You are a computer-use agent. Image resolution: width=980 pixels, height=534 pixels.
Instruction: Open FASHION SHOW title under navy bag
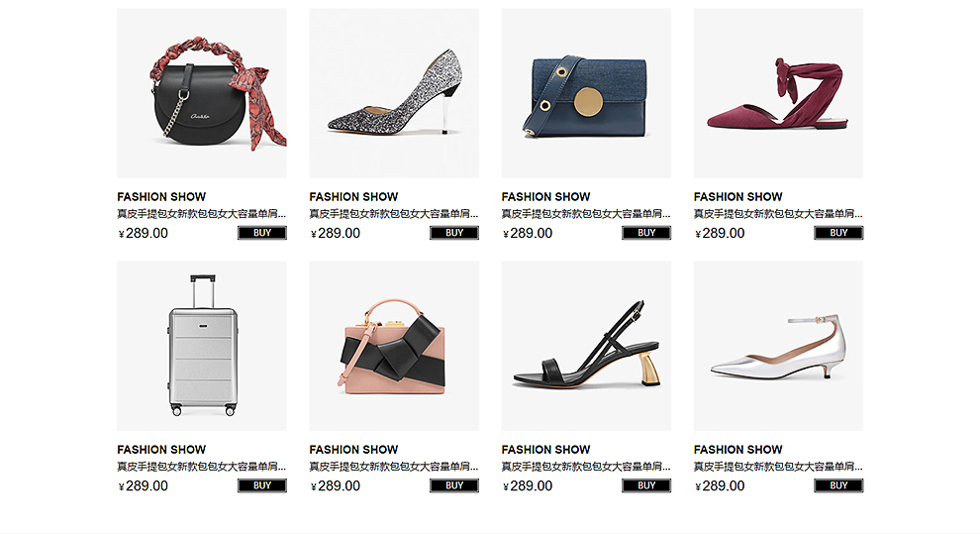point(545,196)
